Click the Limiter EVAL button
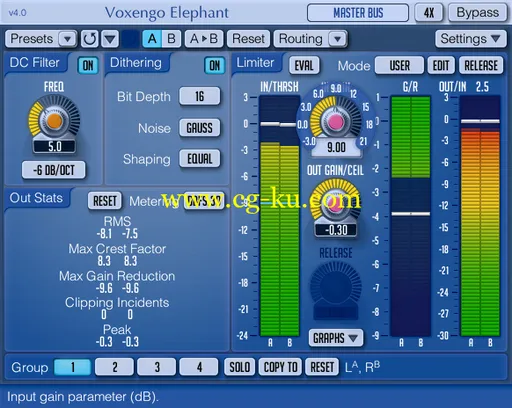 304,65
